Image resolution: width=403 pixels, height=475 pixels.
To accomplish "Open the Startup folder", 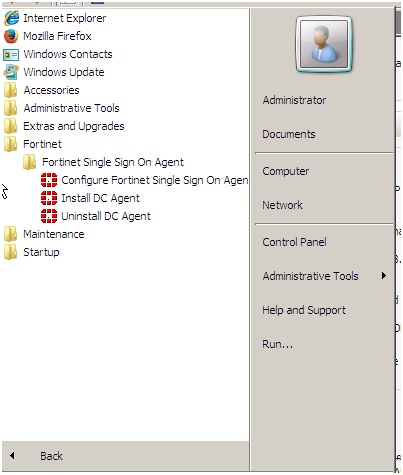I will [x=32, y=252].
